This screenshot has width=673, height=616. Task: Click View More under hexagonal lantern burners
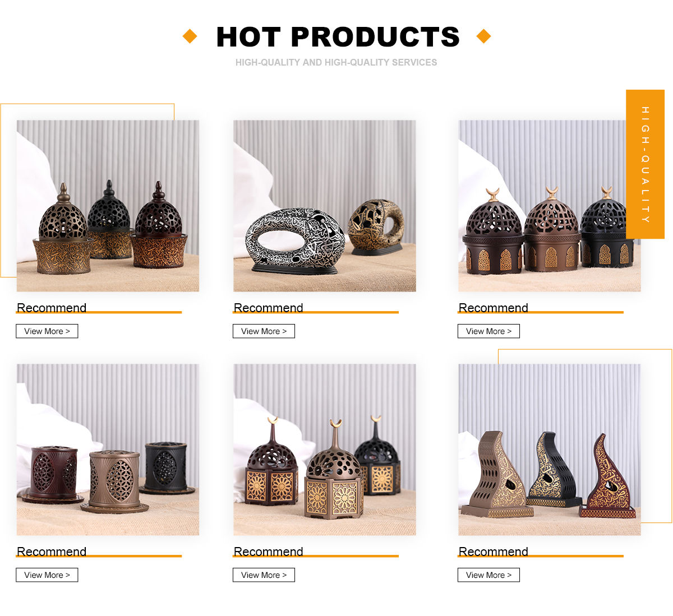point(264,575)
